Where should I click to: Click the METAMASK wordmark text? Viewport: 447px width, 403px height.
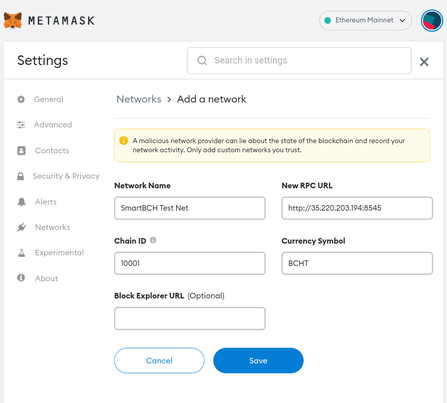61,21
